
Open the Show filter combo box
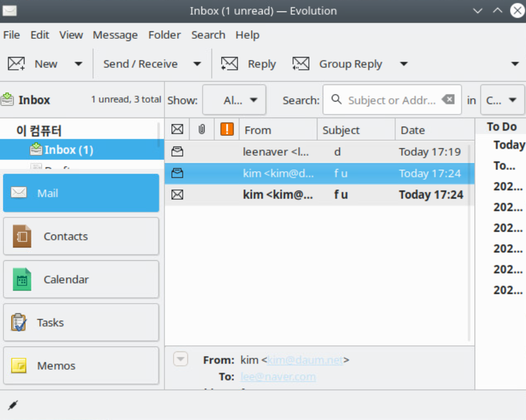[x=234, y=100]
